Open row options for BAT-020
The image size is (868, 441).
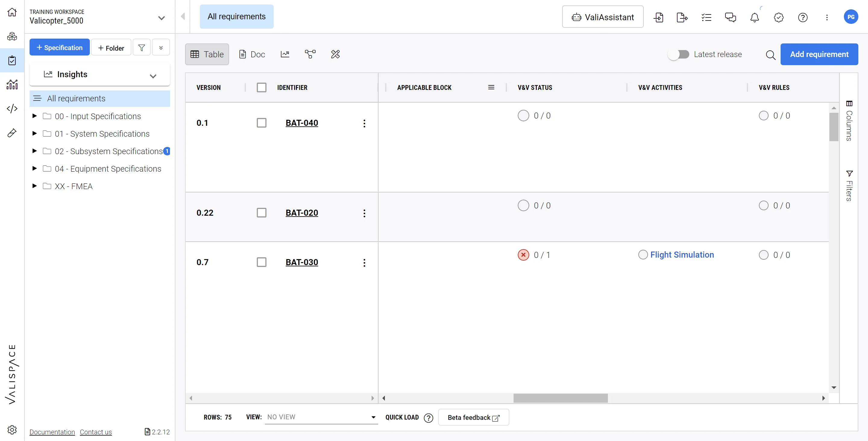364,213
